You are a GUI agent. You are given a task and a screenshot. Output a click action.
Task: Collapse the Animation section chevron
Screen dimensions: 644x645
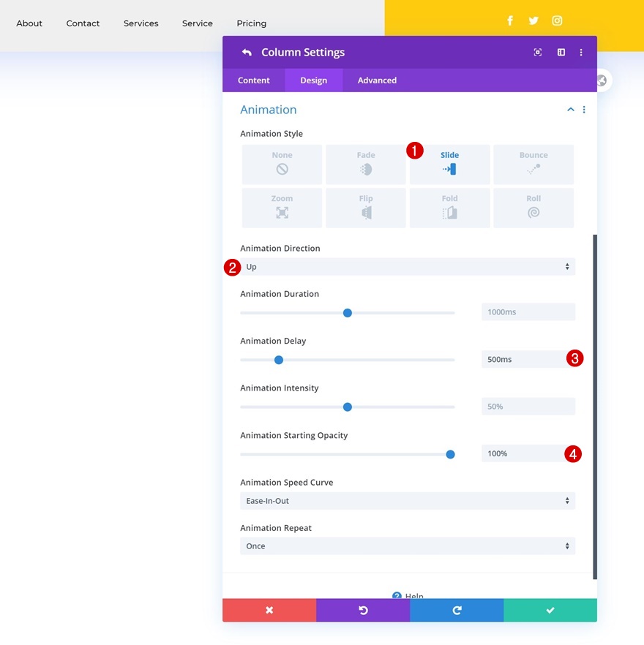click(571, 110)
